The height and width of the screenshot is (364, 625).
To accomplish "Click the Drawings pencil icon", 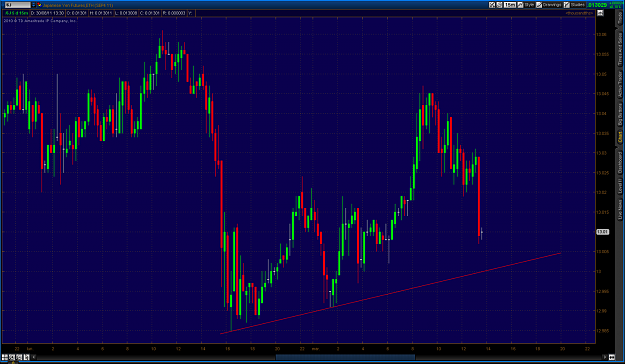I will coord(539,5).
